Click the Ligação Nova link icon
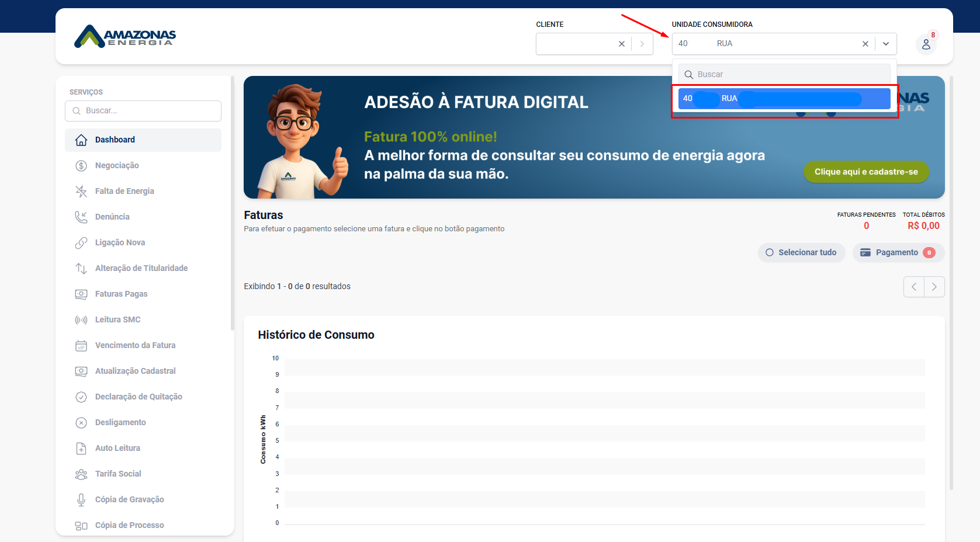This screenshot has height=542, width=980. (81, 242)
